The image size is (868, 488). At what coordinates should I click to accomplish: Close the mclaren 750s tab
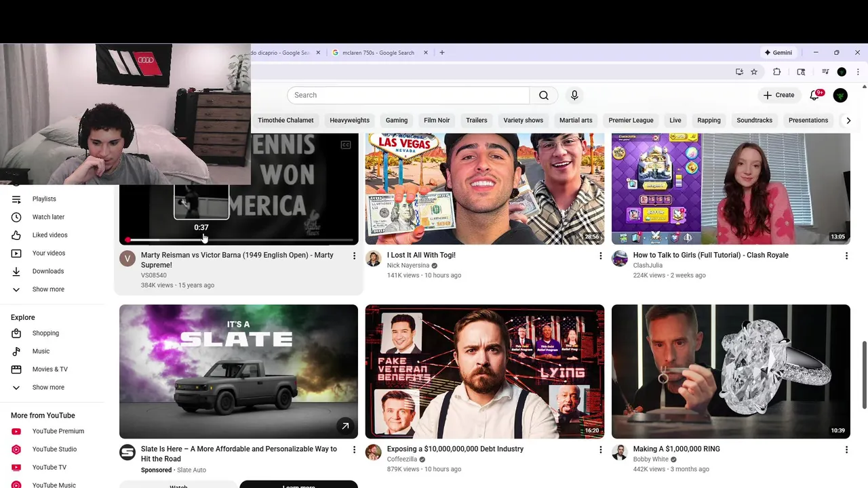426,52
